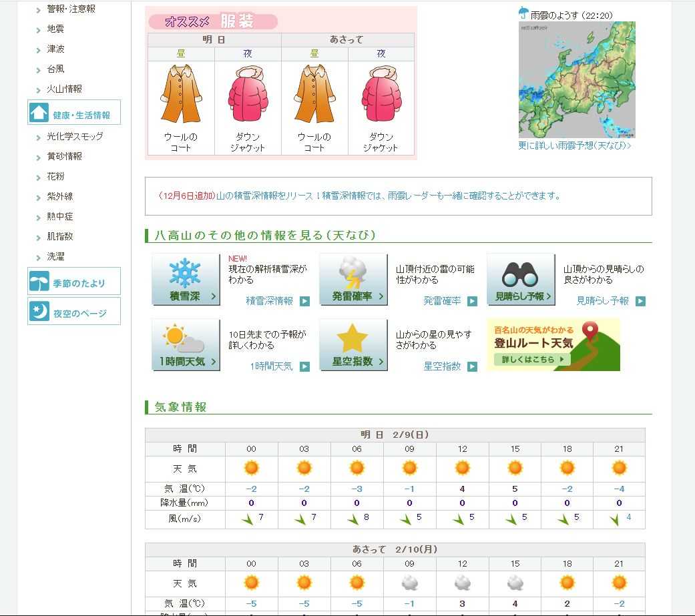The width and height of the screenshot is (695, 616).
Task: Click the arrow beside 見晴らし予報 link
Action: coord(640,302)
